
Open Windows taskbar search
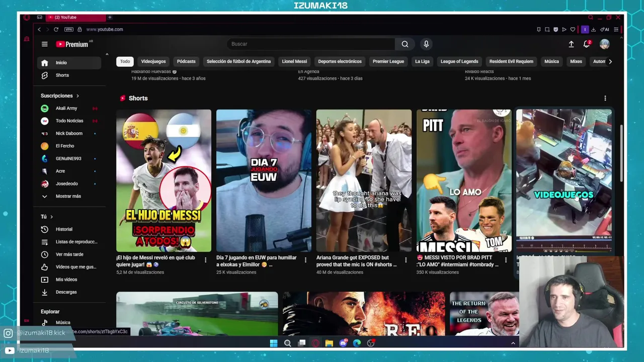click(287, 343)
